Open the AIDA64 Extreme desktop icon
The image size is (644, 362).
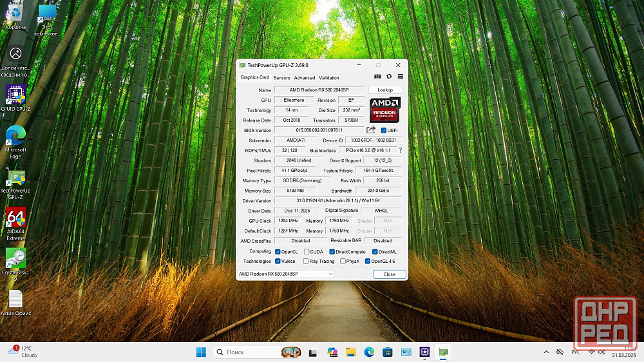[15, 219]
